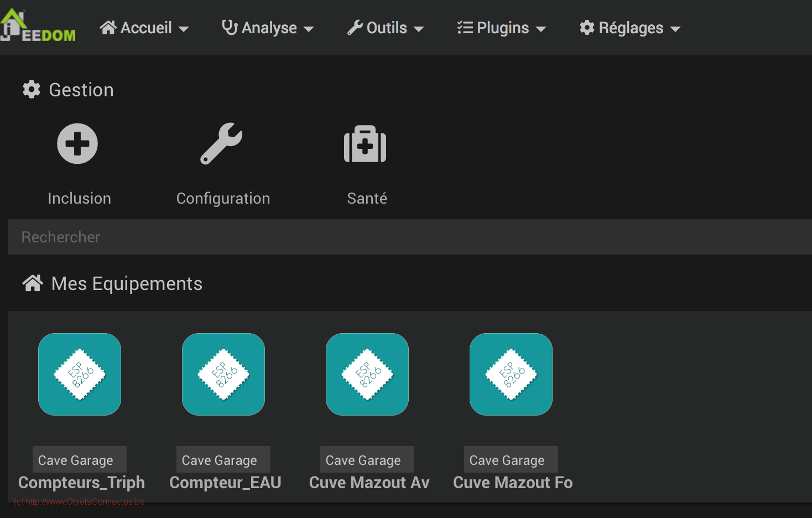Viewport: 812px width, 518px height.
Task: Open the Compteur_EAU ESP8266 thumbnail
Action: pyautogui.click(x=223, y=374)
